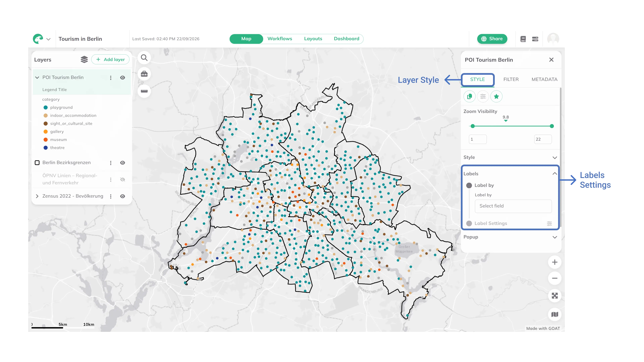Hide the POI Tourism Berlin layer
Image resolution: width=644 pixels, height=362 pixels.
122,78
